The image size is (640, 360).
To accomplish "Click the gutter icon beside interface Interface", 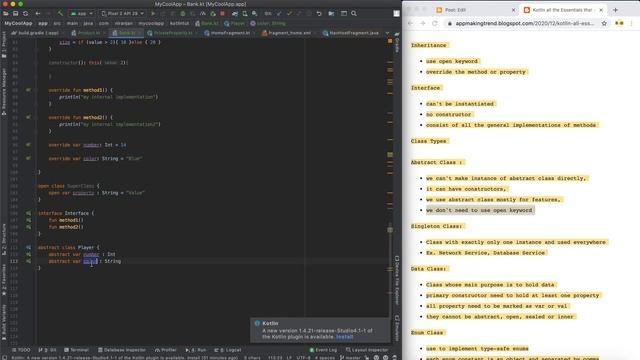I will (28, 213).
